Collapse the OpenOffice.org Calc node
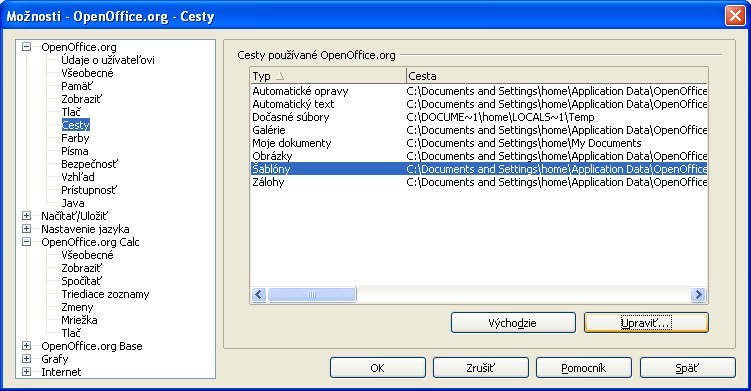This screenshot has width=751, height=391. pos(26,242)
